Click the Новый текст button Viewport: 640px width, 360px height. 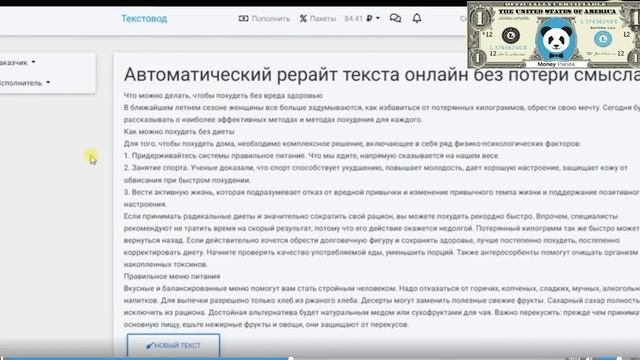point(173,346)
